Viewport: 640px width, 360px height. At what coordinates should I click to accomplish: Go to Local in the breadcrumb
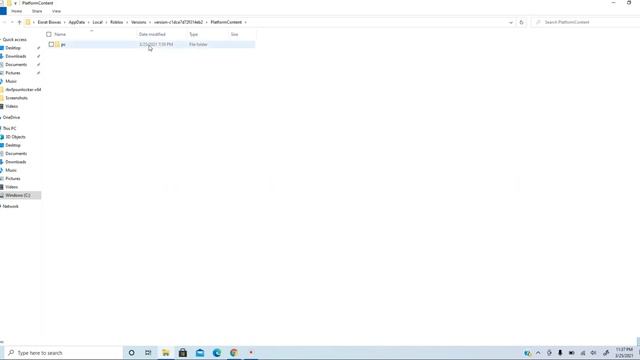[x=98, y=22]
